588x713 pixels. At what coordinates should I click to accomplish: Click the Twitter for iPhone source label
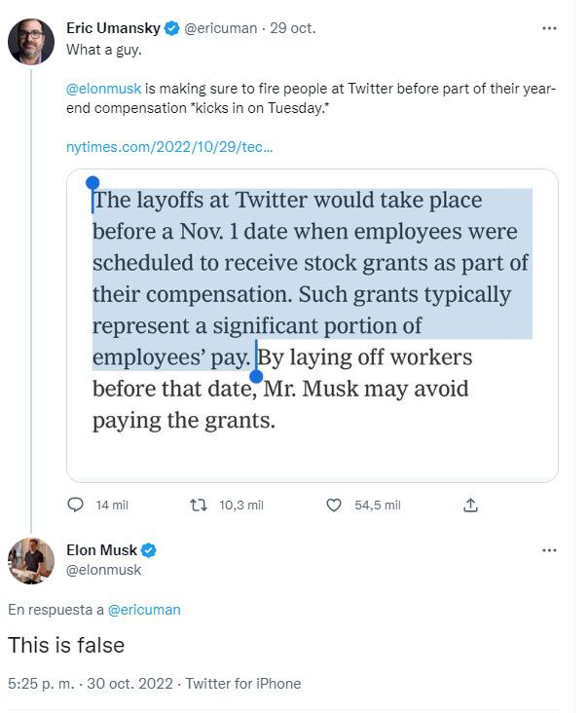(242, 684)
